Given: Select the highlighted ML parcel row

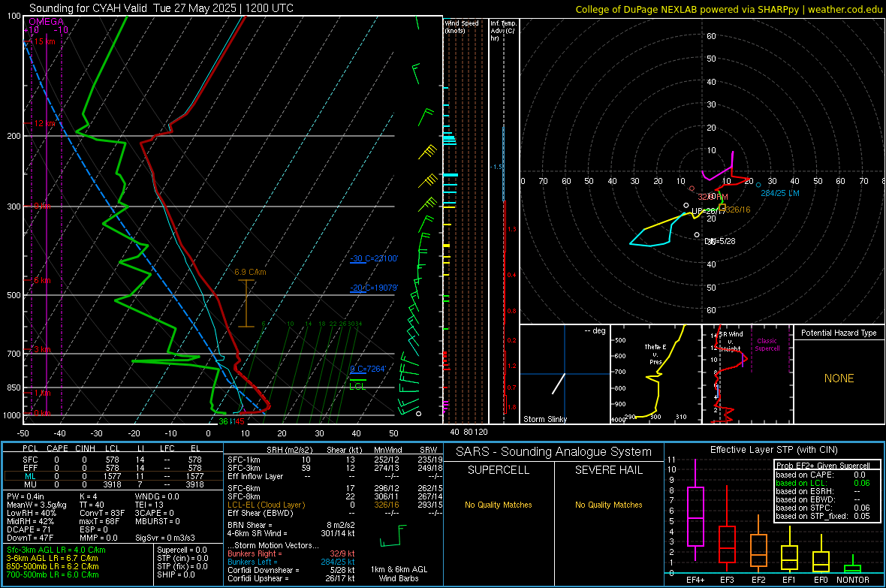Looking at the screenshot, I should [x=113, y=476].
